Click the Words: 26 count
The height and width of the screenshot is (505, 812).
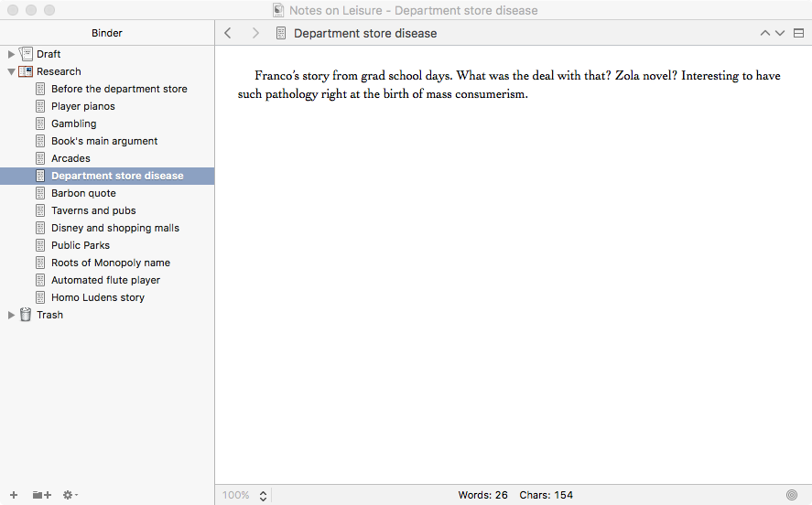point(482,495)
